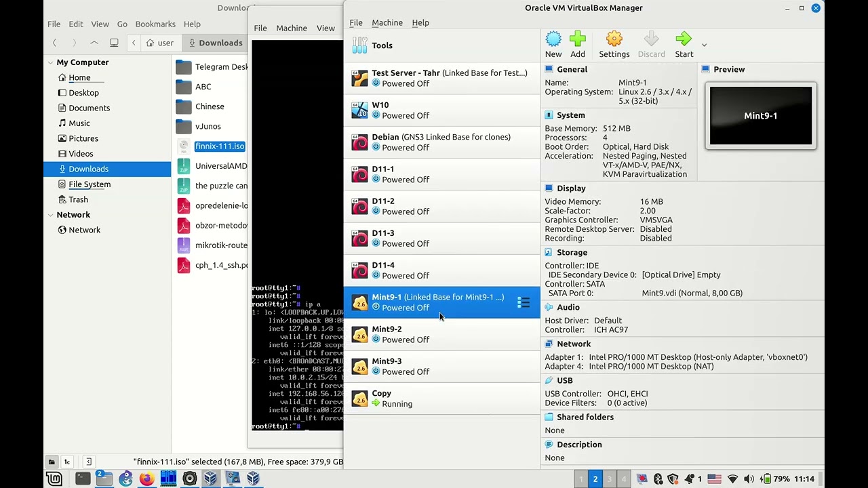The image size is (868, 488).
Task: Click the computer icon in file manager toolbar
Action: (x=114, y=43)
